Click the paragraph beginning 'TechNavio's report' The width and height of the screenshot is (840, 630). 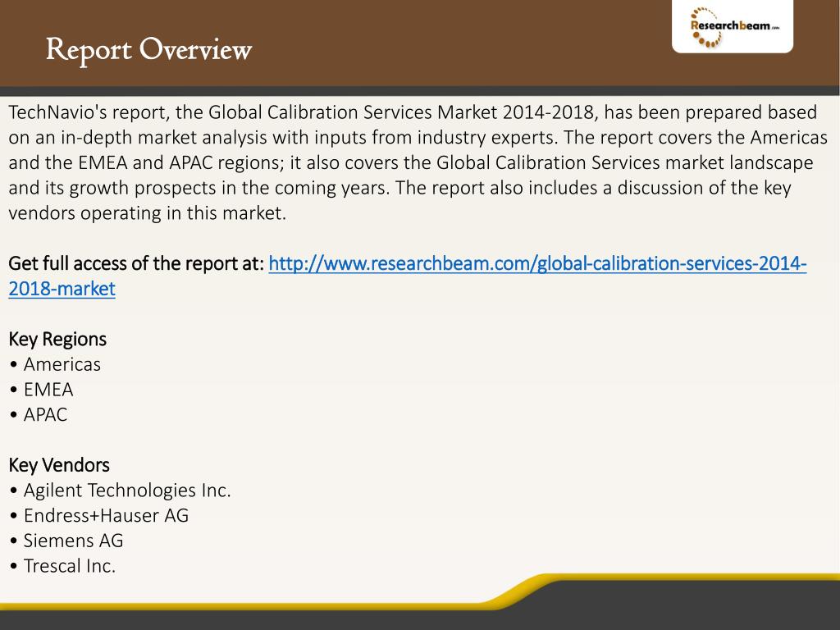click(x=418, y=162)
